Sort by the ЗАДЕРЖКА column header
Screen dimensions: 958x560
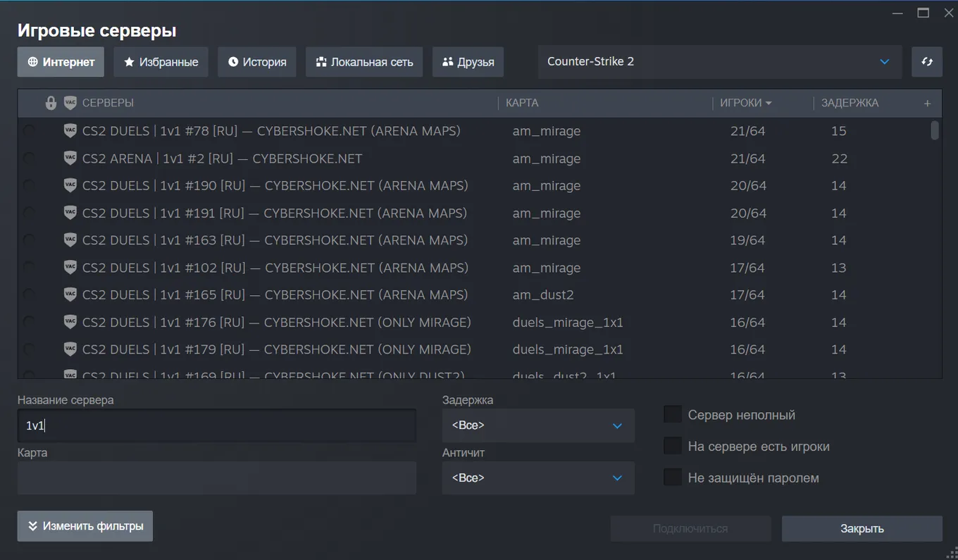(x=850, y=103)
